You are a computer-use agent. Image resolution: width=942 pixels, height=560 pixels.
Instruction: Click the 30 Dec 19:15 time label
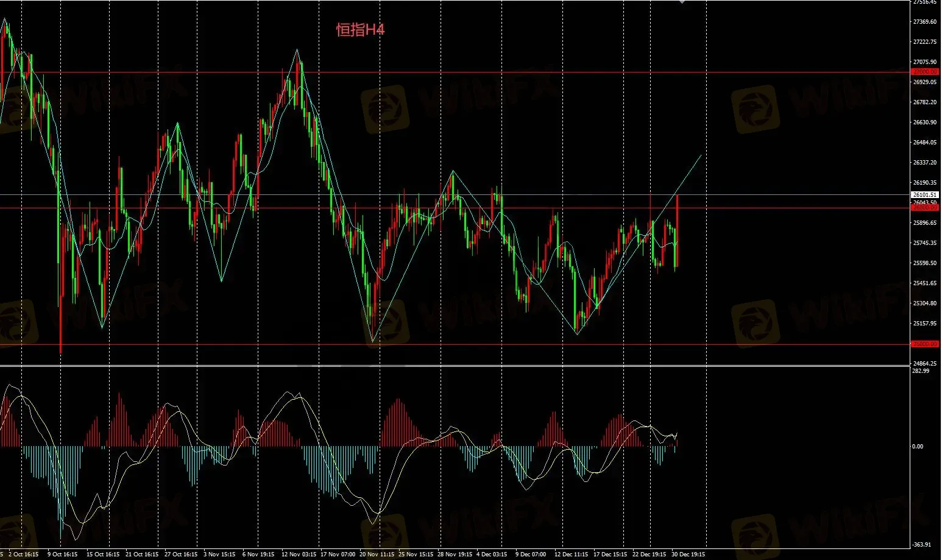click(689, 555)
